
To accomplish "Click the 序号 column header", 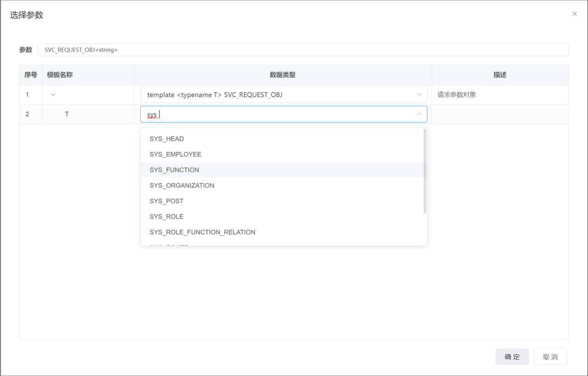I will (31, 75).
